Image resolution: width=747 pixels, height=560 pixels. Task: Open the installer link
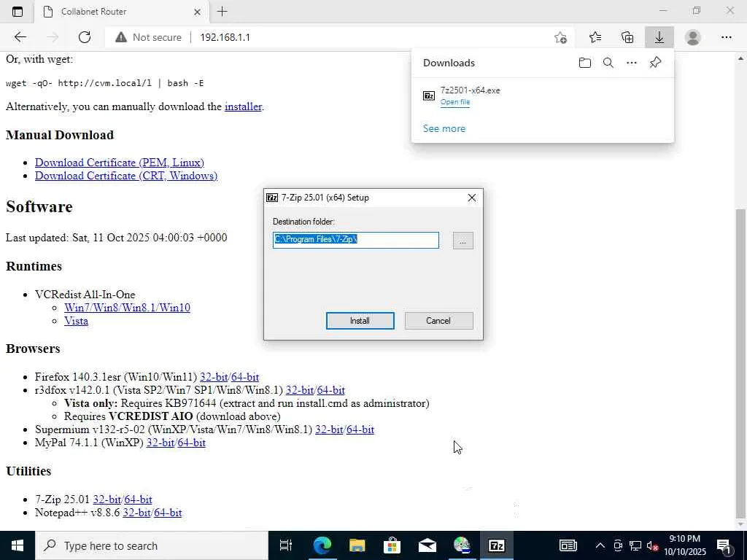click(243, 106)
